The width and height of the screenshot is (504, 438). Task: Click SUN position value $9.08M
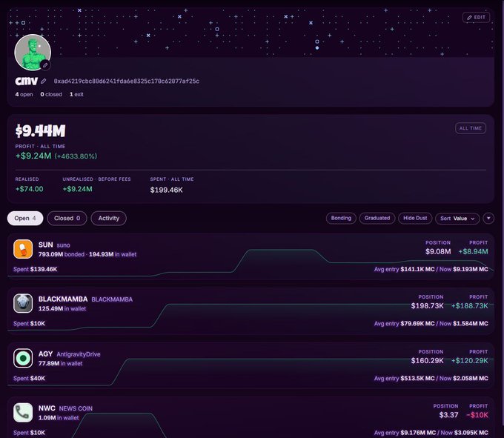coord(438,252)
